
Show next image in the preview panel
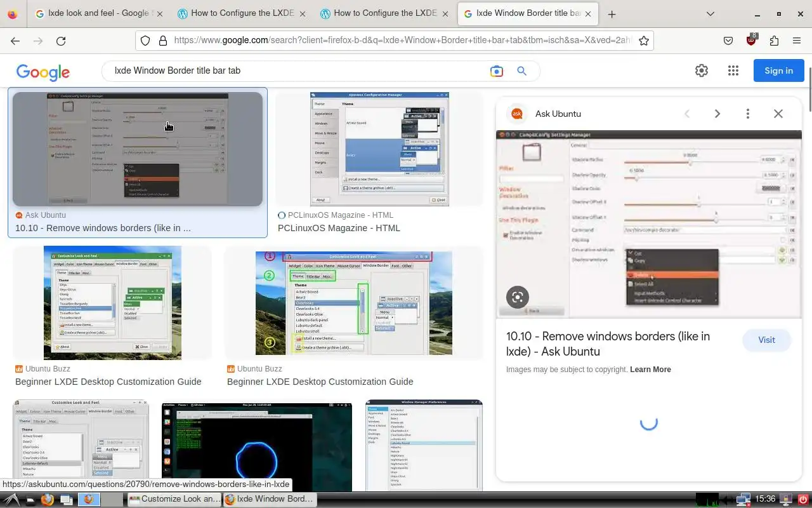717,114
